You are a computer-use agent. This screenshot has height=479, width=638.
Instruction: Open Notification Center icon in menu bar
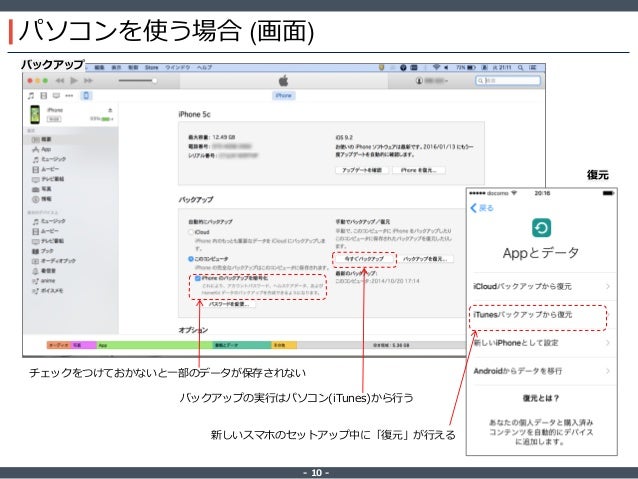tap(533, 68)
